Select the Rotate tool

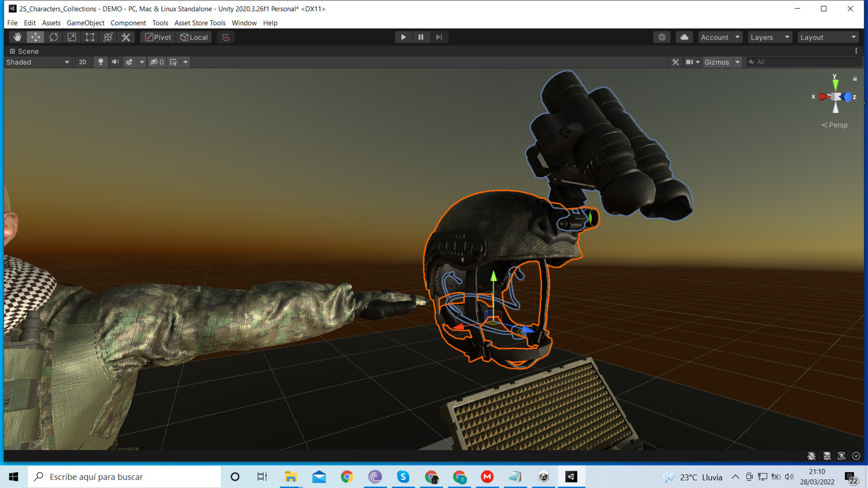pos(54,37)
